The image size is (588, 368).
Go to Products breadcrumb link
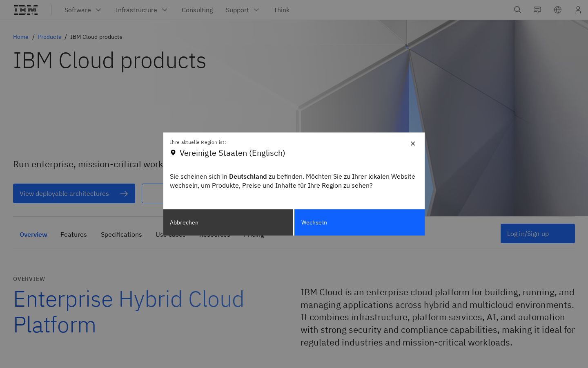coord(49,37)
